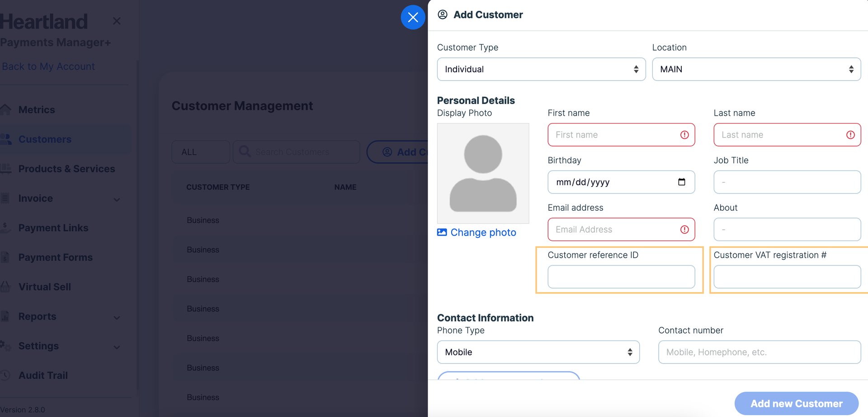
Task: Click the Products & Services sidebar icon
Action: click(x=5, y=169)
